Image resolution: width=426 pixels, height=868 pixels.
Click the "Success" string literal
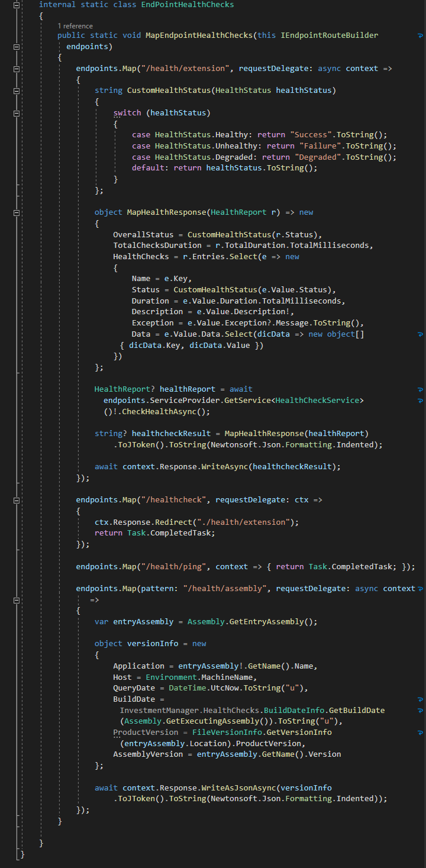click(311, 135)
